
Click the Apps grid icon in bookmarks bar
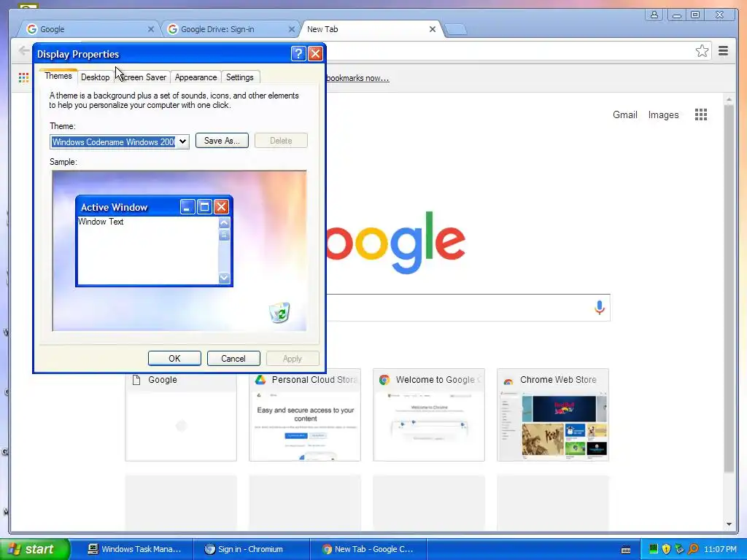tap(23, 77)
